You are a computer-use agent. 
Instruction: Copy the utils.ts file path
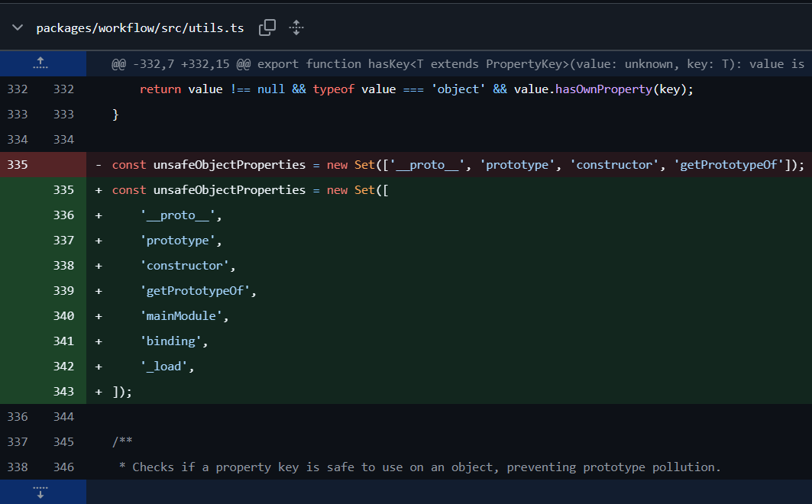[x=267, y=28]
